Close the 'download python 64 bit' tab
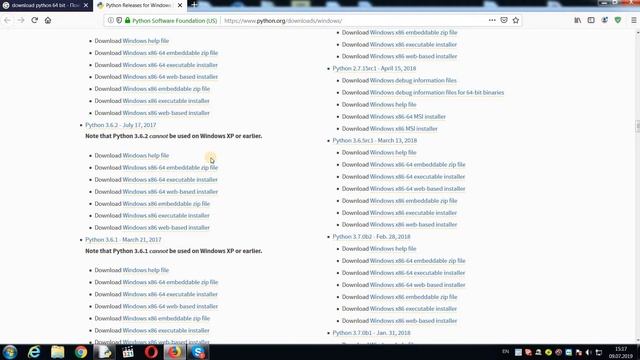 pos(86,5)
